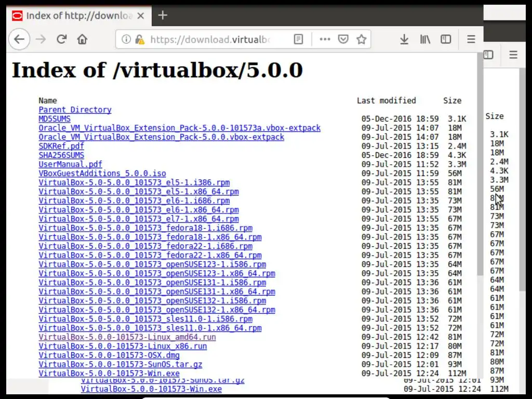The width and height of the screenshot is (532, 399).
Task: Download VirtualBox Linux_amd64.run installer
Action: tap(127, 337)
